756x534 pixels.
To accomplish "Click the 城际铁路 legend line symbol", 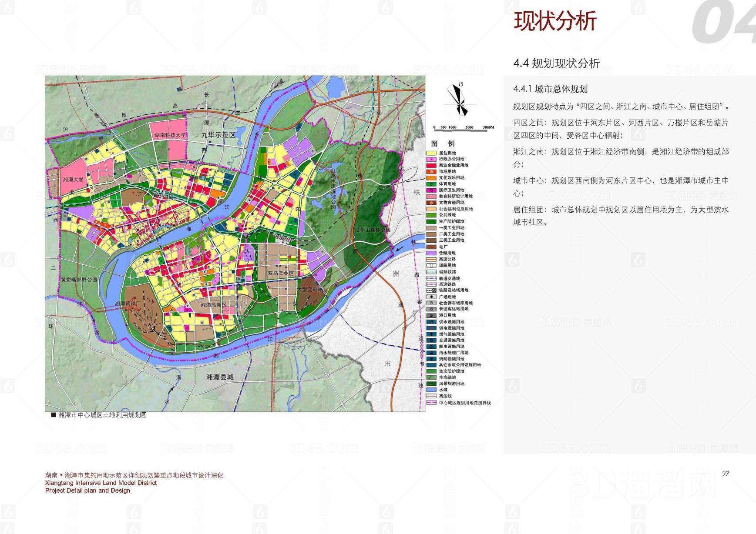I will tap(431, 272).
